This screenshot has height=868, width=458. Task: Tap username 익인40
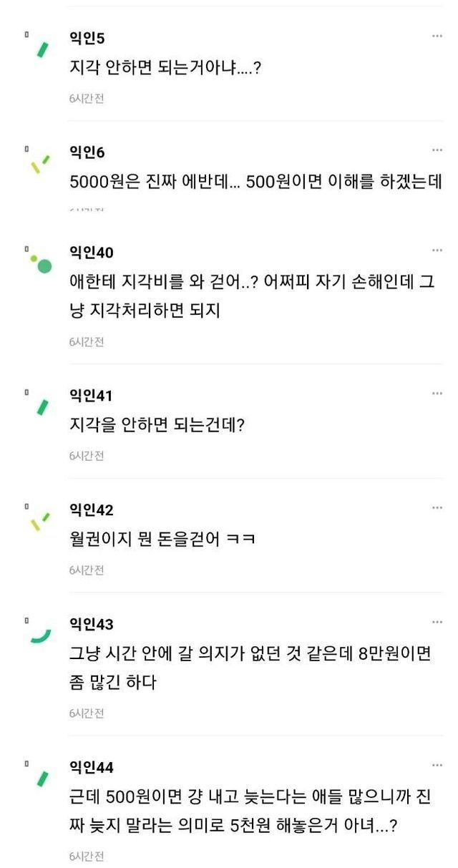[91, 252]
